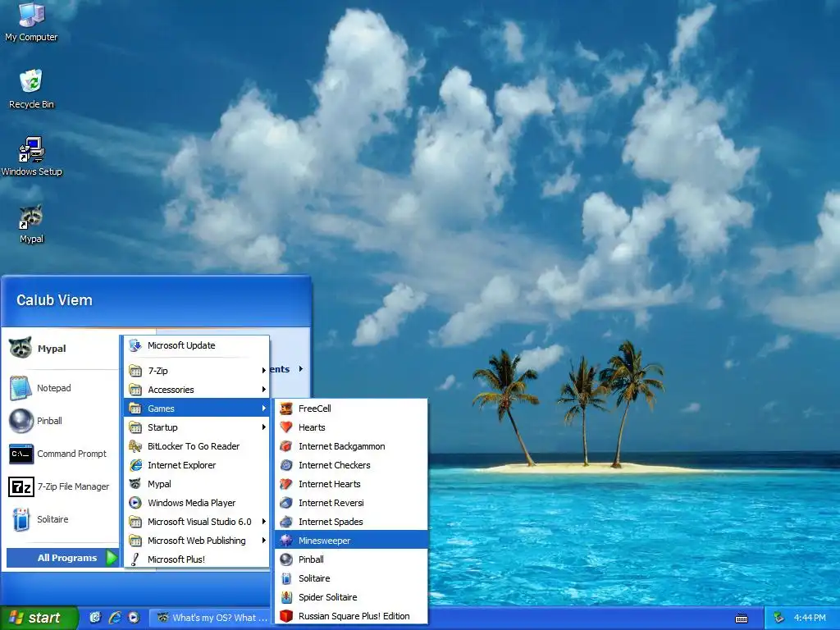Click the 7-Zip File Manager icon
The height and width of the screenshot is (630, 840).
[21, 486]
